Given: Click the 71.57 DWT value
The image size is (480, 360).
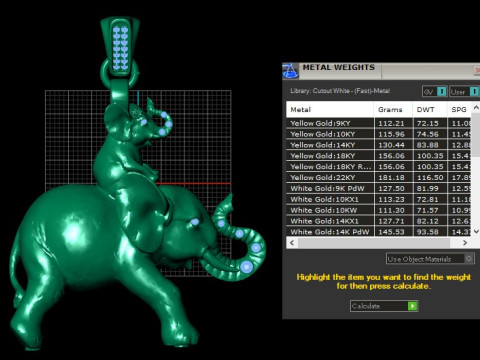Looking at the screenshot, I should [428, 210].
